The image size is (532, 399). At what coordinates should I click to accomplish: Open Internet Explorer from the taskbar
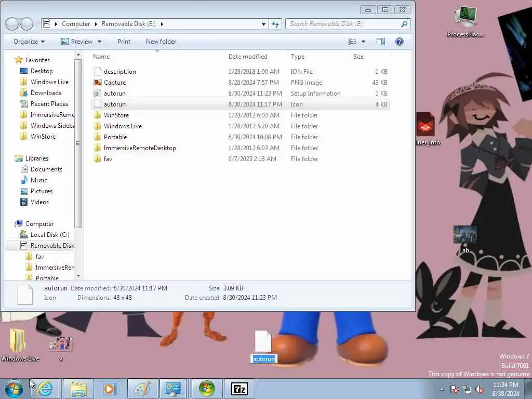pyautogui.click(x=45, y=389)
